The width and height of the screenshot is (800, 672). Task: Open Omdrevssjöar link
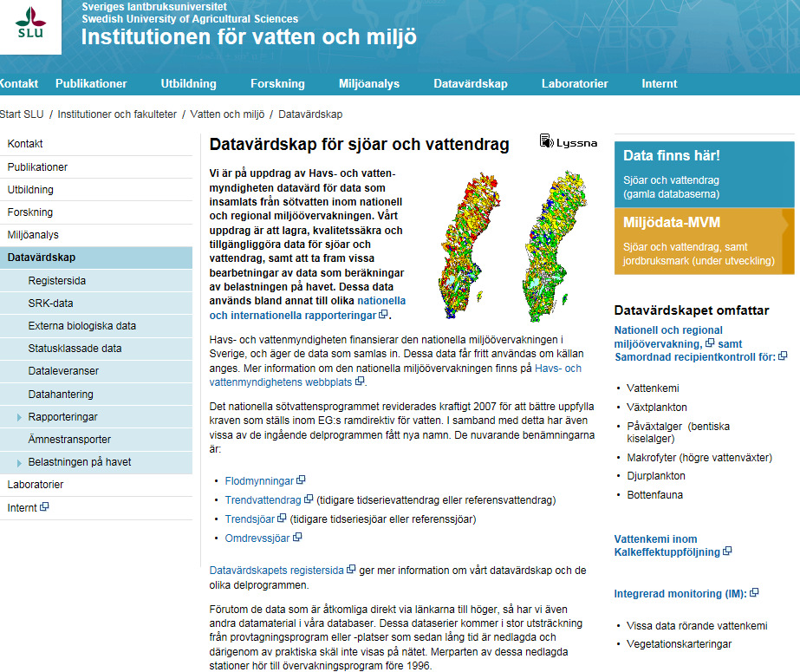[257, 538]
